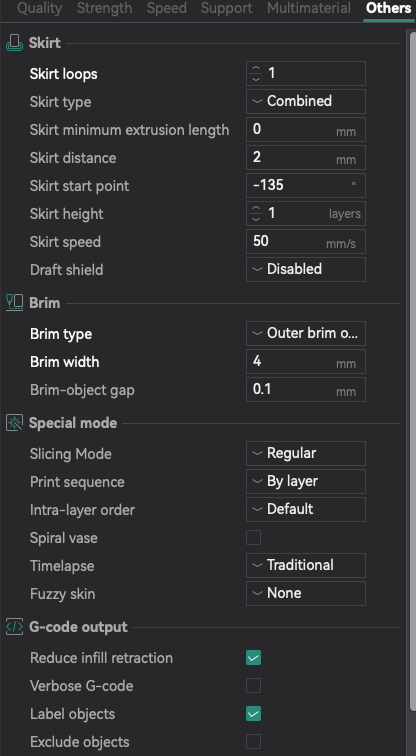Click the Special mode section icon
This screenshot has height=756, width=416.
coord(14,423)
